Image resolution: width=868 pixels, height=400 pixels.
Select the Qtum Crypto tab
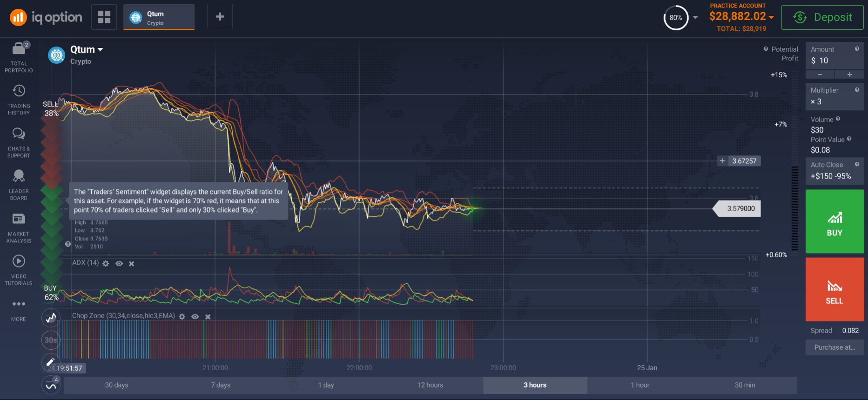159,17
